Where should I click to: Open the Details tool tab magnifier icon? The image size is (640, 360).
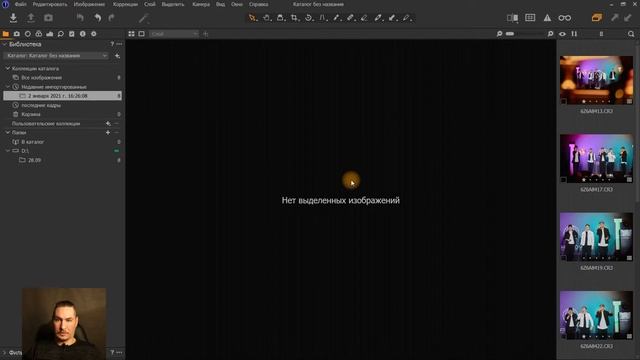(x=61, y=34)
